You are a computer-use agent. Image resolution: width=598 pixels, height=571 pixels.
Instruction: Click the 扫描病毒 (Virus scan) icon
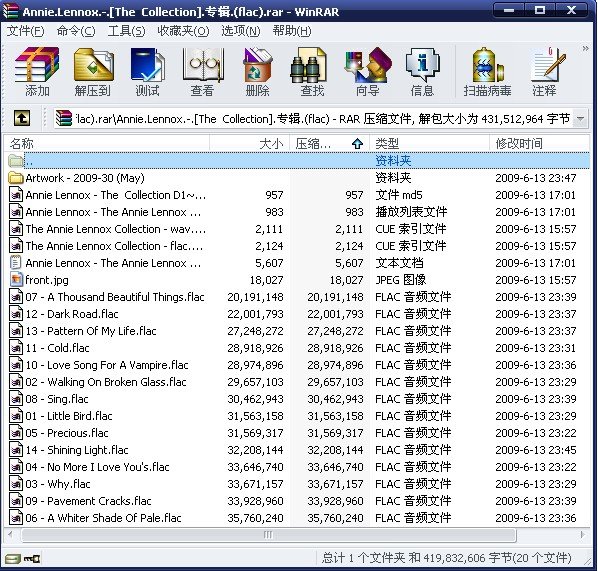(x=487, y=72)
